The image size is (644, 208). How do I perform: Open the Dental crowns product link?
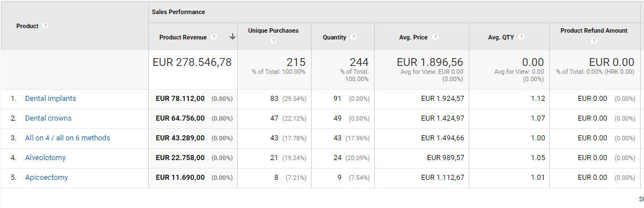pos(48,118)
